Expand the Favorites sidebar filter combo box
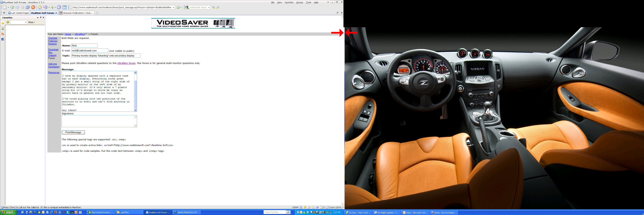This screenshot has width=644, height=215. coord(26,22)
